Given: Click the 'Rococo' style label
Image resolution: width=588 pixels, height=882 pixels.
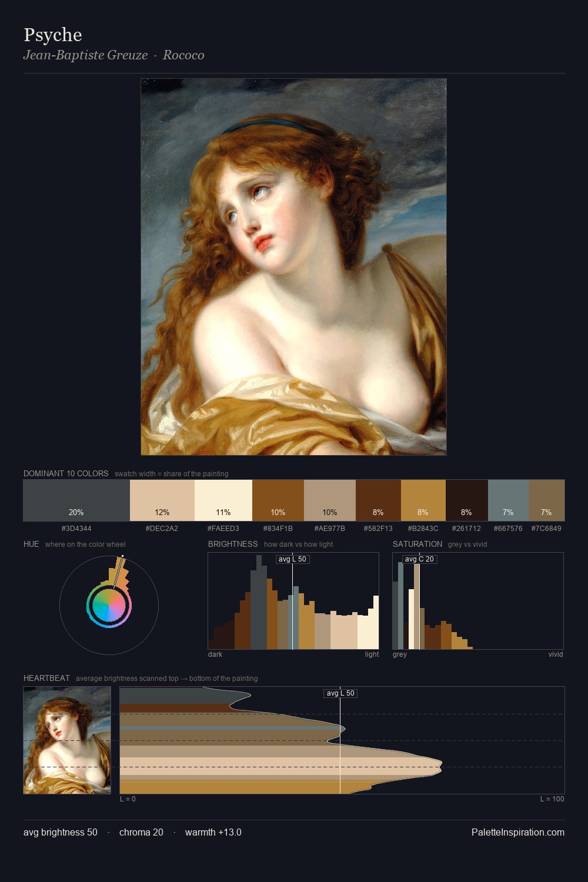Looking at the screenshot, I should pyautogui.click(x=183, y=55).
